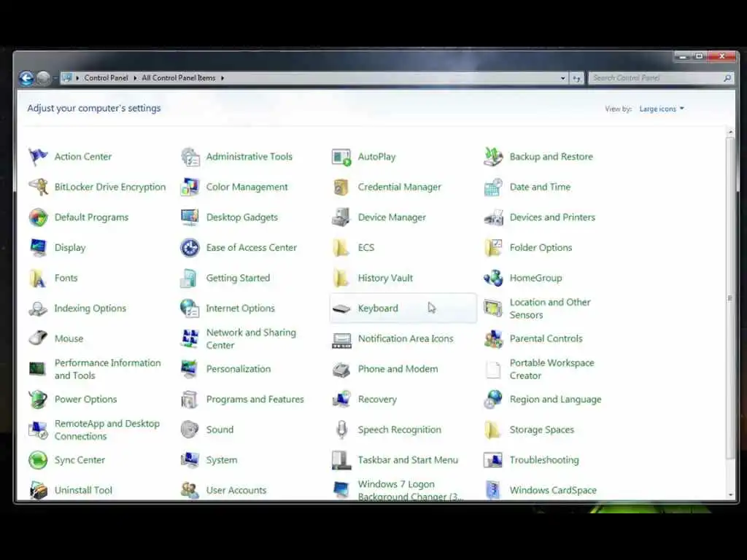Click the Network and Sharing Center icon
This screenshot has height=560, width=747.
[190, 338]
